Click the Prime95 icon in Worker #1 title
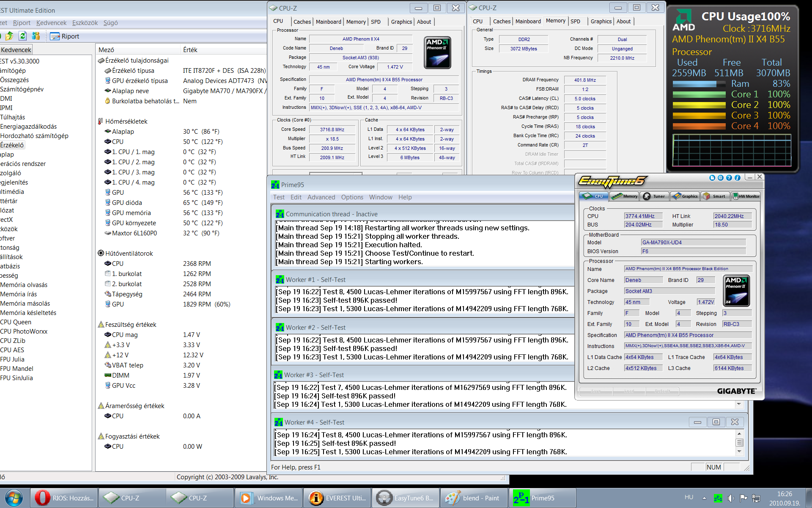Screen dimensions: 812x508 (x=280, y=280)
